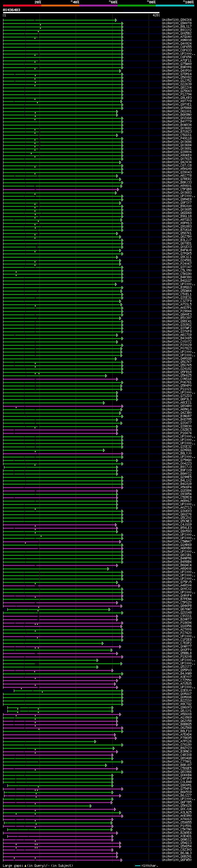
Task: Select the UniRef100_A5H1H9 label
Action: [177, 169]
